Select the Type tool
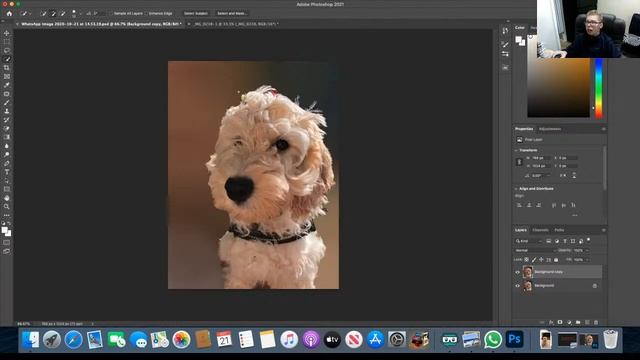This screenshot has width=640, height=360. [7, 172]
